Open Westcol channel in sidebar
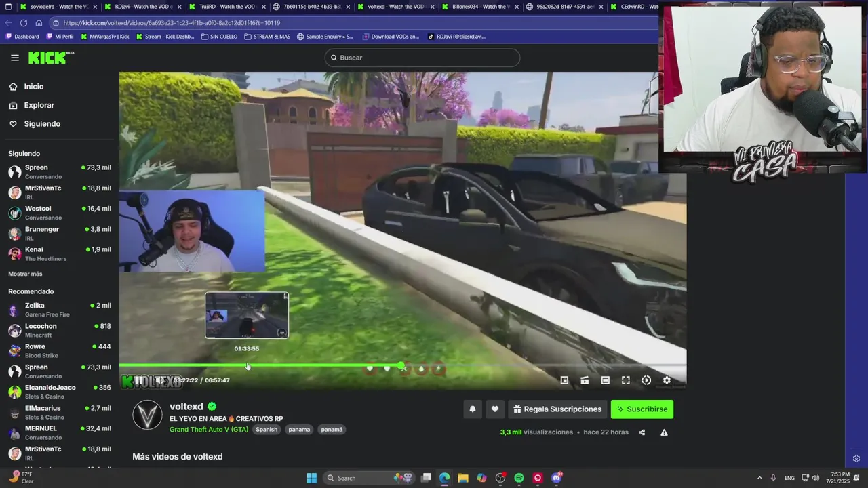 click(x=60, y=213)
